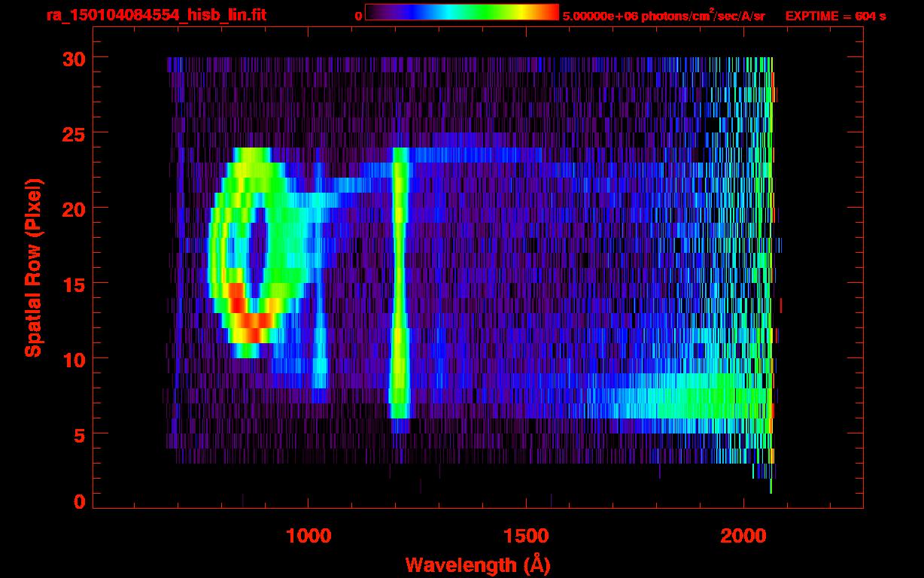Click the 2000 wavelength tick label
Screen dimensions: 924x578
(743, 535)
